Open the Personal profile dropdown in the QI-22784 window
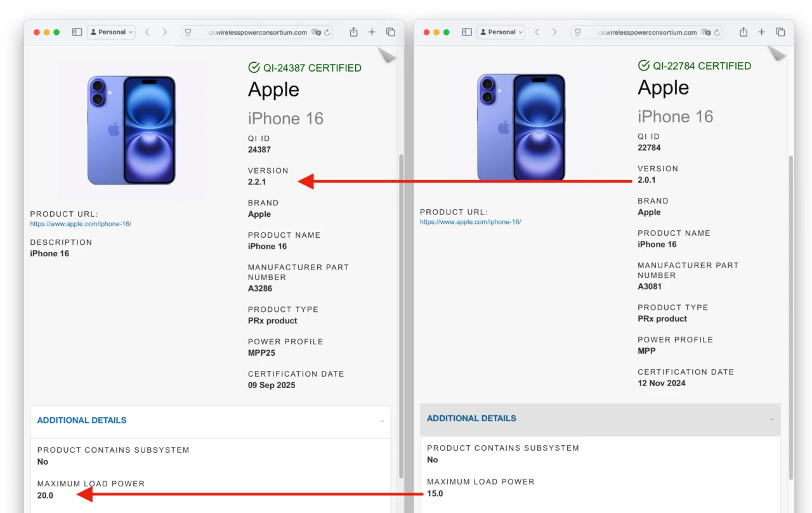812x513 pixels. [501, 32]
